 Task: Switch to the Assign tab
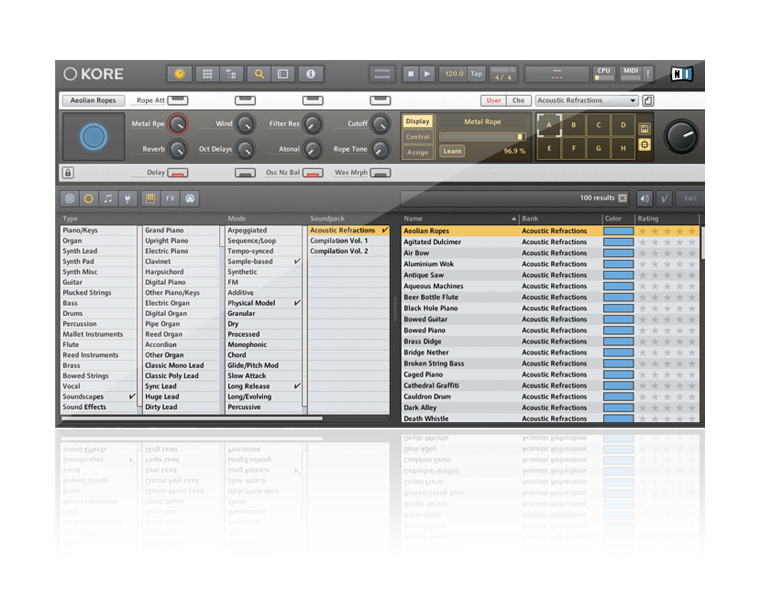pyautogui.click(x=417, y=152)
